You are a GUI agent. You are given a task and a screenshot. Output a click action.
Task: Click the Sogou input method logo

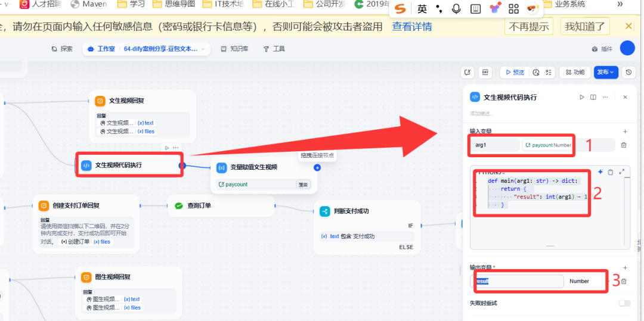click(x=401, y=8)
